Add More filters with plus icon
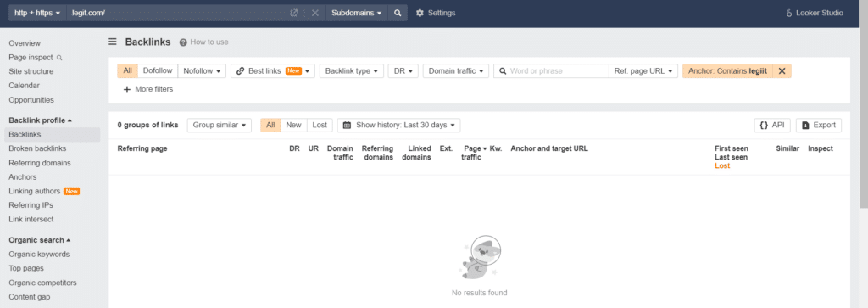Image resolution: width=868 pixels, height=308 pixels. [x=147, y=89]
